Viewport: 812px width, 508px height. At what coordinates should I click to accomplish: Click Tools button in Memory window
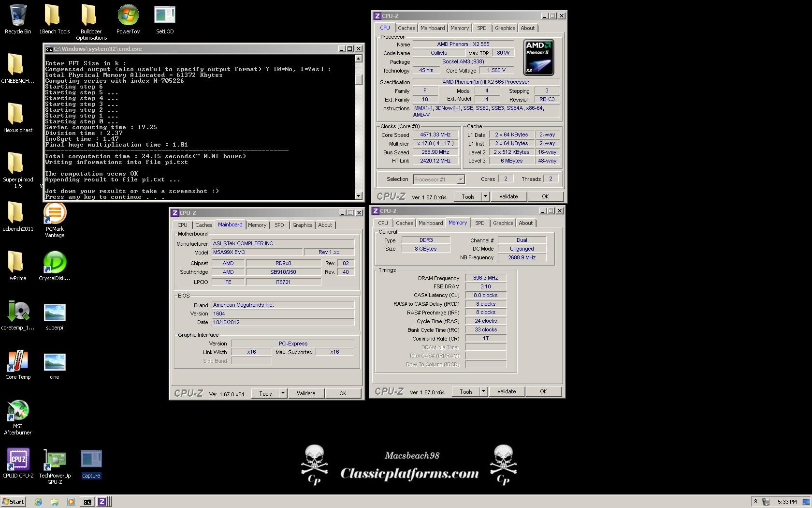(466, 391)
